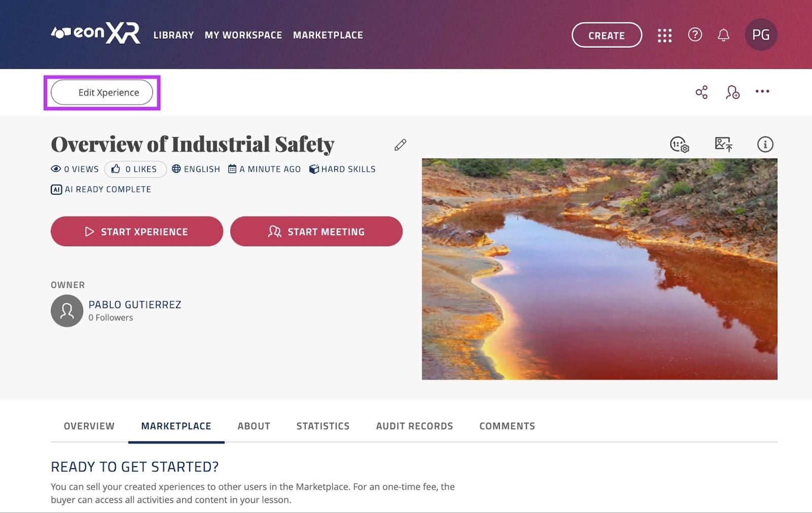Click the share icon

pos(701,92)
